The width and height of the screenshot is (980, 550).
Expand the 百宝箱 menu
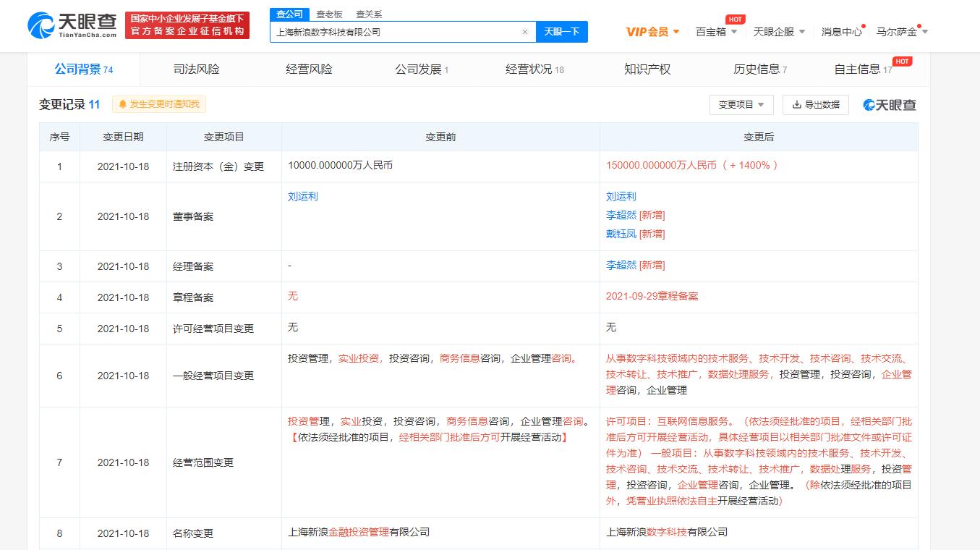pyautogui.click(x=716, y=32)
